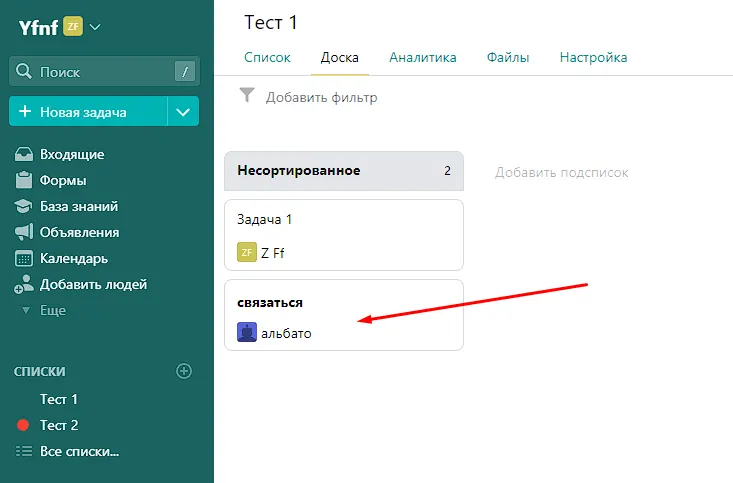Expand the Yfnf workspace chevron menu

96,27
